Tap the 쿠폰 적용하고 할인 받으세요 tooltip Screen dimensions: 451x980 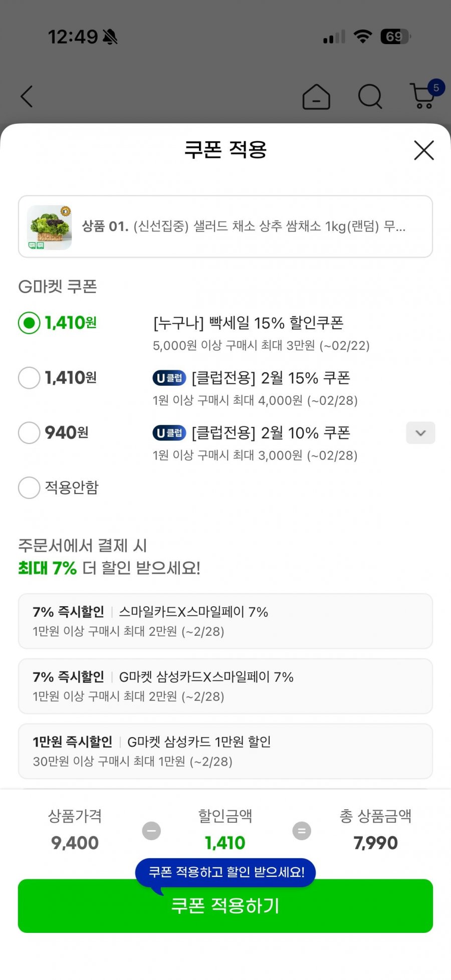225,872
